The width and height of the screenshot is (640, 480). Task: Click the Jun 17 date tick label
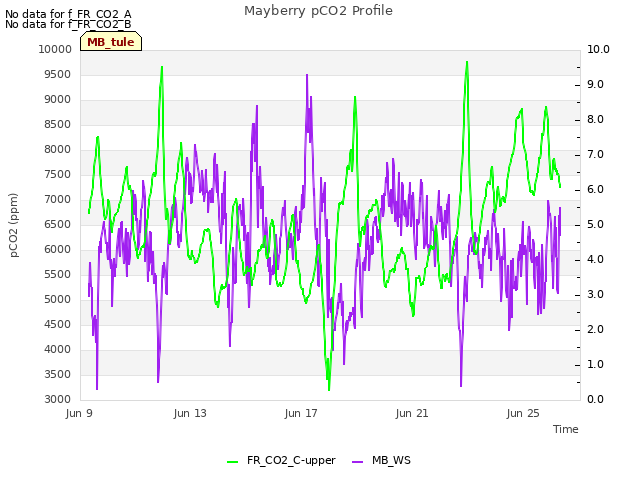pyautogui.click(x=301, y=413)
